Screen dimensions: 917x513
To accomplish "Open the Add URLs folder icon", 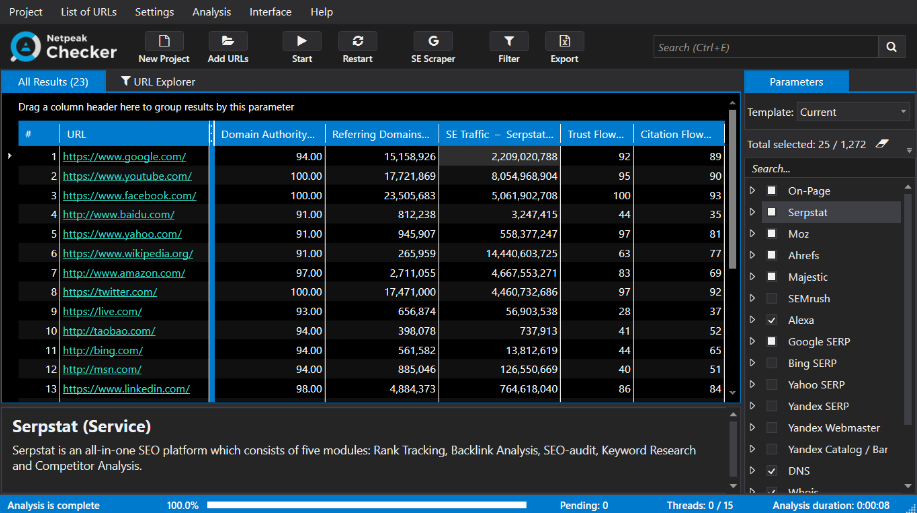I will point(228,42).
